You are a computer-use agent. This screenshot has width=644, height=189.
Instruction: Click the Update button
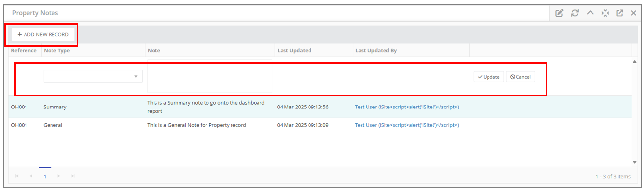coord(489,77)
